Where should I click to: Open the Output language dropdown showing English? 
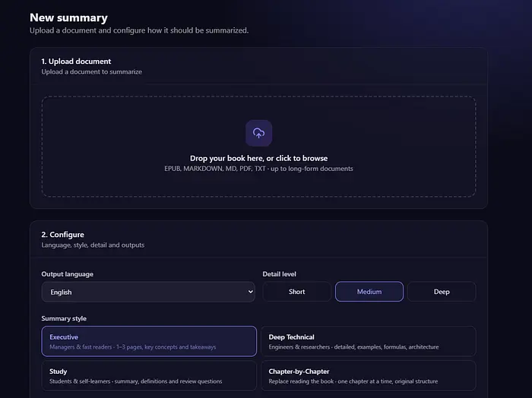point(148,292)
